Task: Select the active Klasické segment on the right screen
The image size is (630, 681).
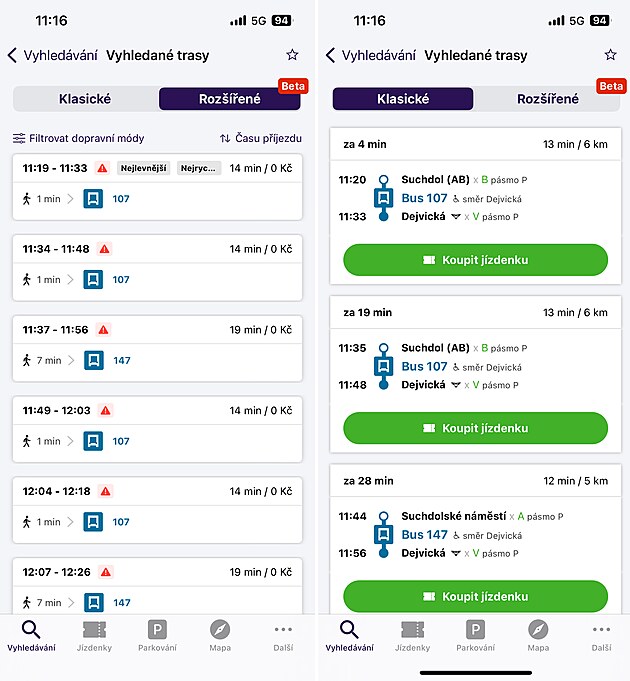Action: (x=403, y=99)
